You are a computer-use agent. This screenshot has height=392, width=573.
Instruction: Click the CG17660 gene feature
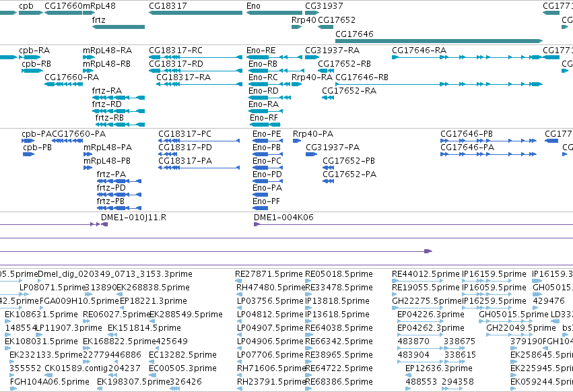click(63, 13)
